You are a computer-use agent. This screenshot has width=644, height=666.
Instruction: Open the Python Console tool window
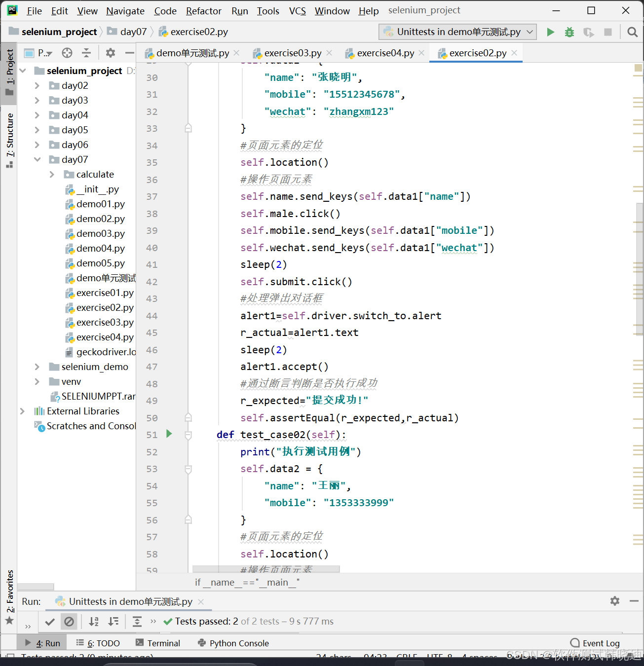coord(233,643)
